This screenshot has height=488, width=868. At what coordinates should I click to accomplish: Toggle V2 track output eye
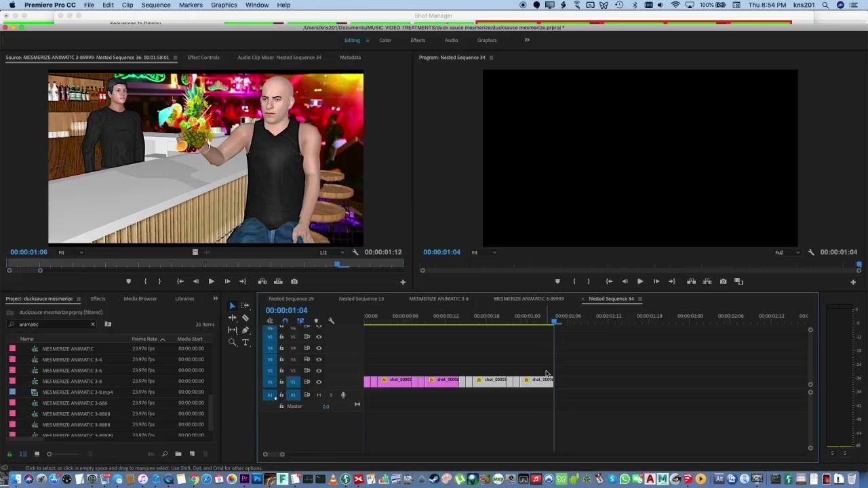(x=319, y=371)
